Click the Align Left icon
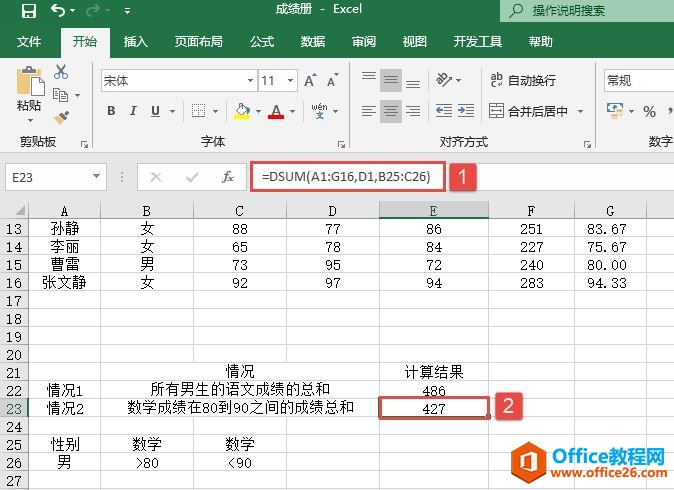This screenshot has height=490, width=674. [x=368, y=111]
